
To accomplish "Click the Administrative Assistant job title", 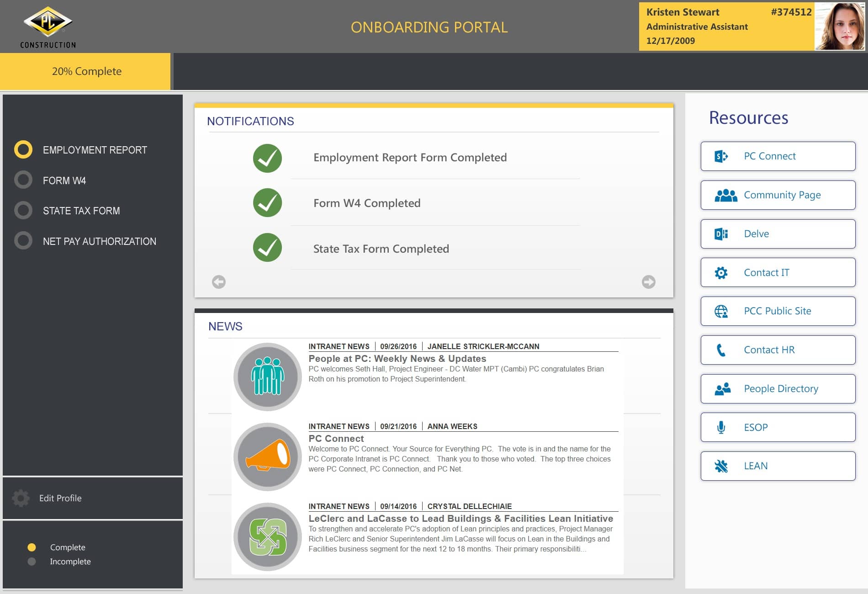I will point(697,27).
